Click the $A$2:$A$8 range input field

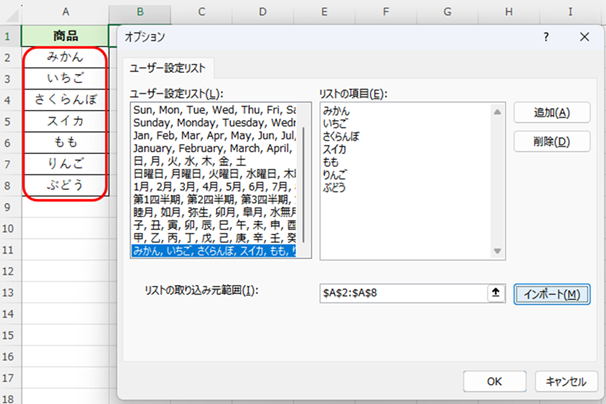pyautogui.click(x=400, y=294)
